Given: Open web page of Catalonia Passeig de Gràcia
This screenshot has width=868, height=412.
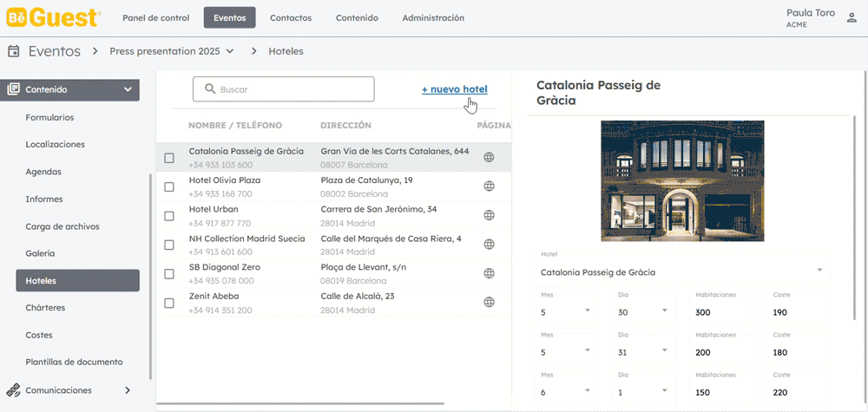Looking at the screenshot, I should click(x=489, y=158).
